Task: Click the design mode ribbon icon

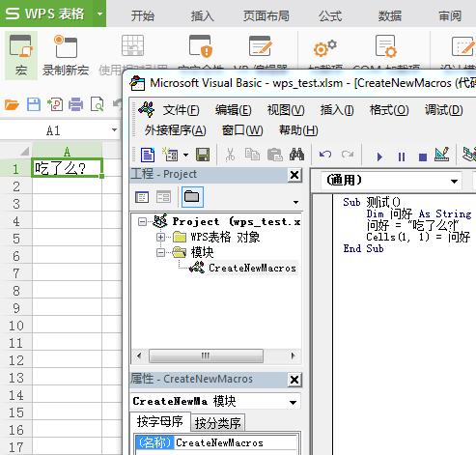Action: [462, 46]
